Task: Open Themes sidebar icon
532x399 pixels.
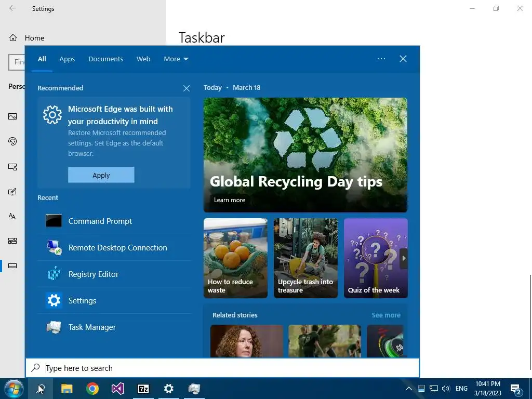Action: 12,192
